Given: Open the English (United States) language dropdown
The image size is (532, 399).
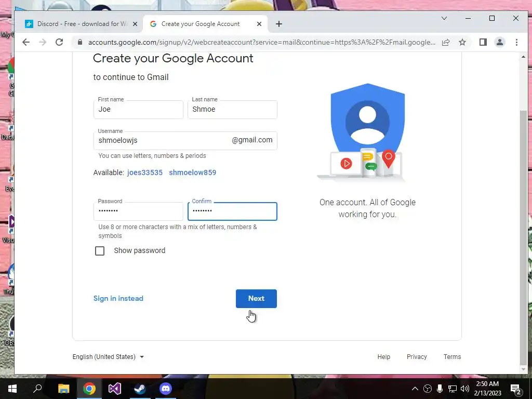Looking at the screenshot, I should (108, 356).
